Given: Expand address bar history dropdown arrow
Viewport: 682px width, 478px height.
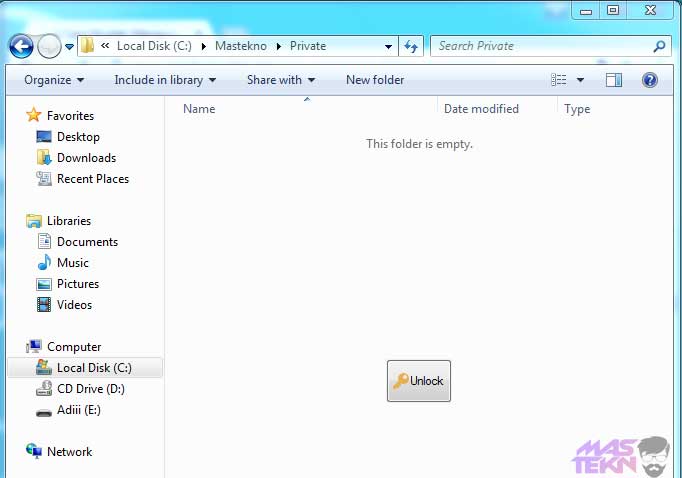Looking at the screenshot, I should coord(389,46).
